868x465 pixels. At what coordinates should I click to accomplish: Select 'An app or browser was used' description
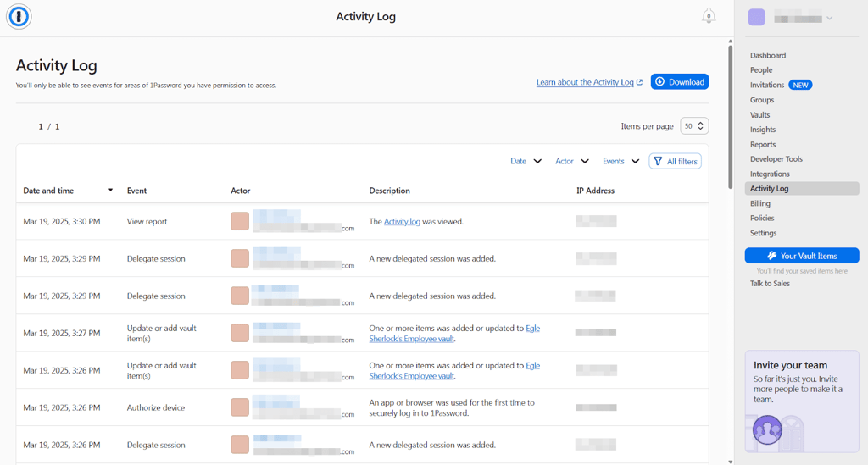452,408
